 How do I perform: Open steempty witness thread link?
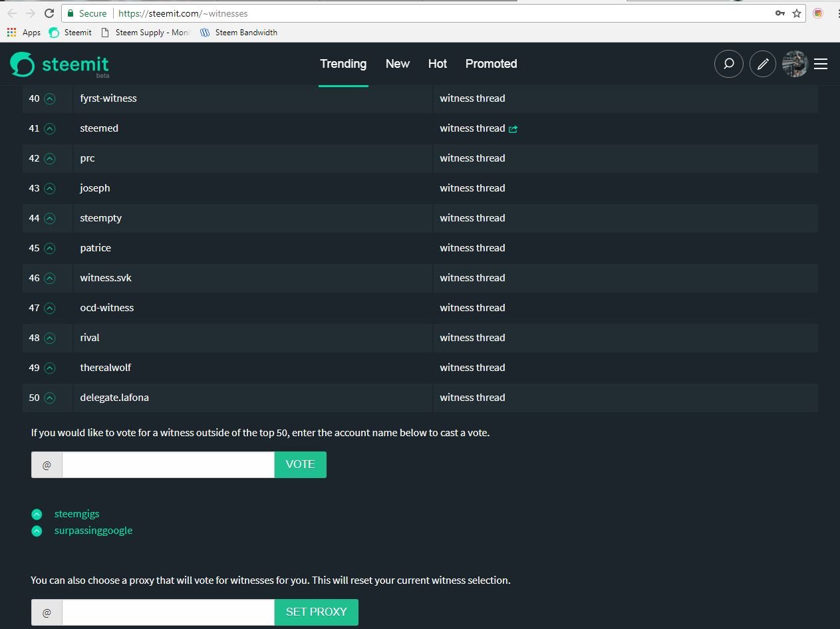coord(472,218)
